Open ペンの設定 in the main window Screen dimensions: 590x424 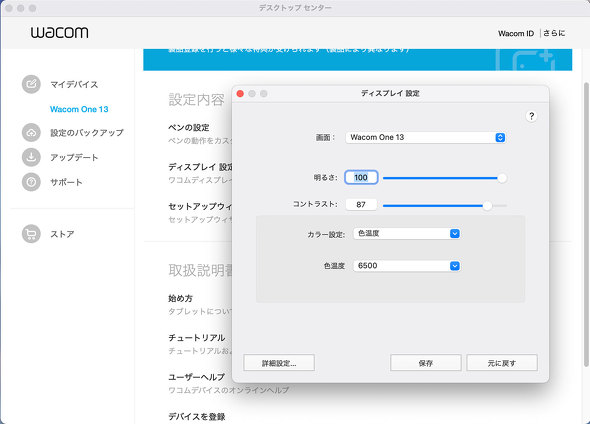click(189, 128)
